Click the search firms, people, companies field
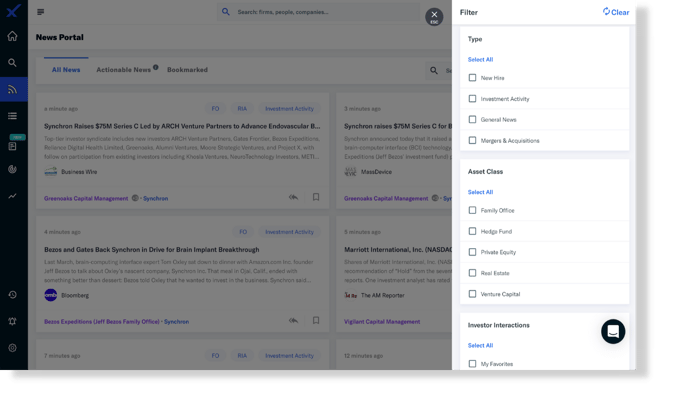The width and height of the screenshot is (675, 393). click(319, 12)
